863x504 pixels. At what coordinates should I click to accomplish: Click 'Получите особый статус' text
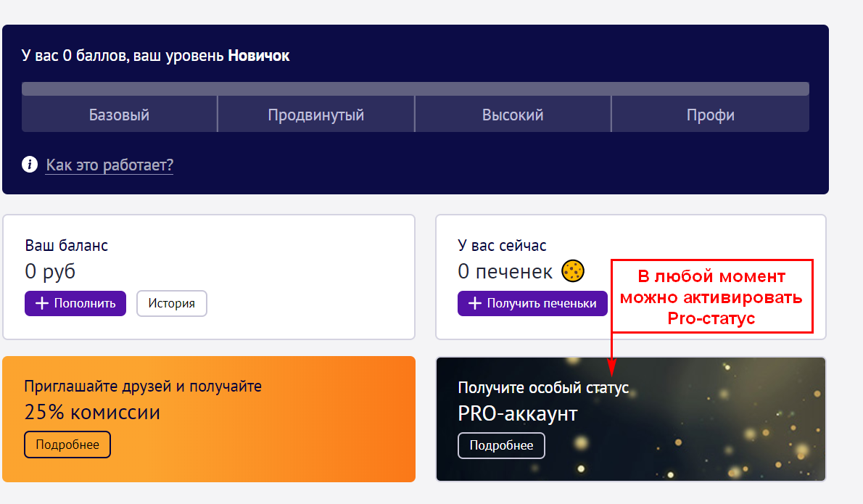[x=543, y=387]
